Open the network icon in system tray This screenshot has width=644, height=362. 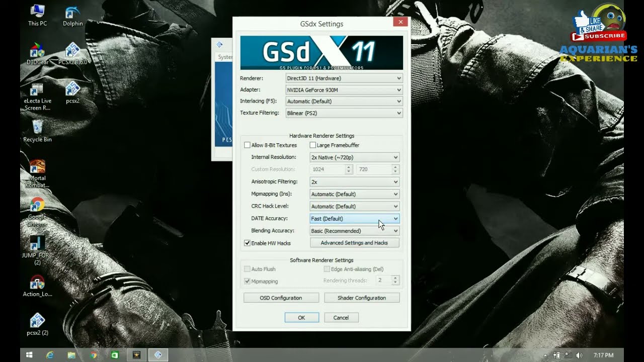click(568, 355)
